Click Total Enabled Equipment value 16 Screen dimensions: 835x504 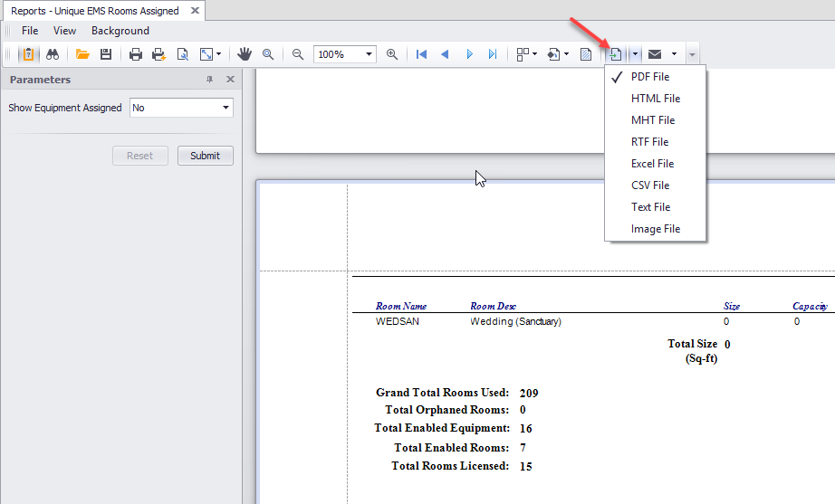525,429
